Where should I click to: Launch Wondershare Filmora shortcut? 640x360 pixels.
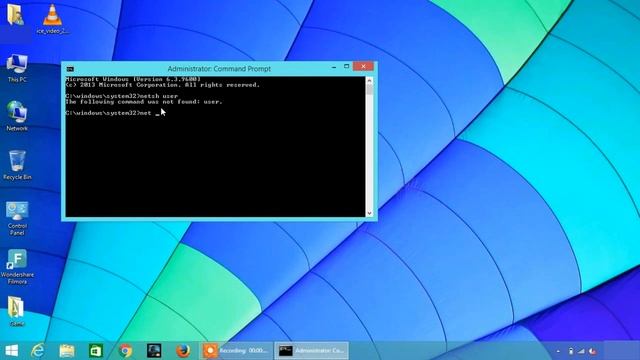[17, 267]
